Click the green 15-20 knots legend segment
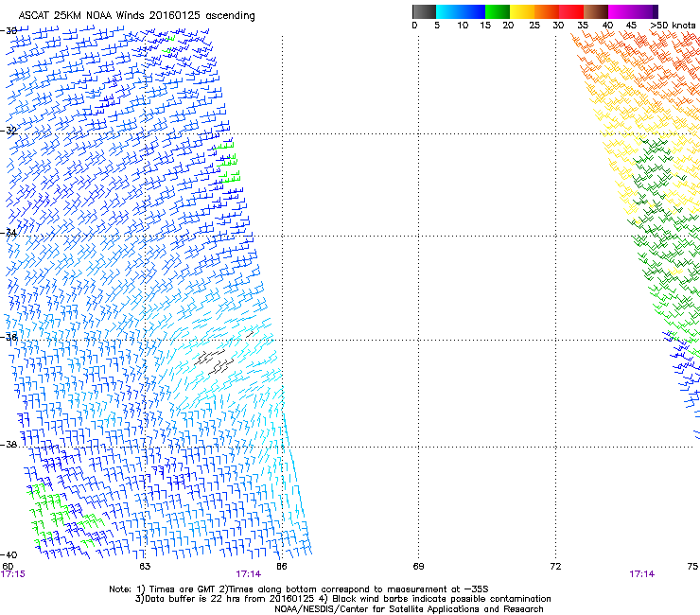 pos(498,11)
